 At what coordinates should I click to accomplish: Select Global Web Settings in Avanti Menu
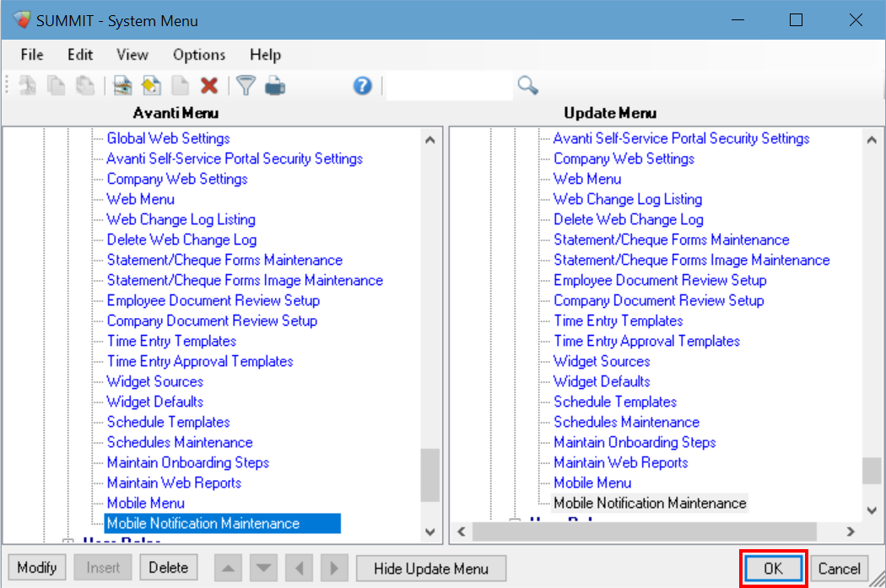169,138
